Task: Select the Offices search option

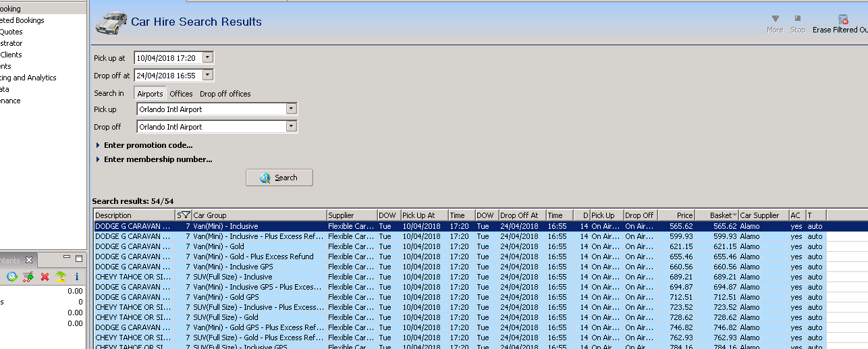Action: [x=181, y=94]
